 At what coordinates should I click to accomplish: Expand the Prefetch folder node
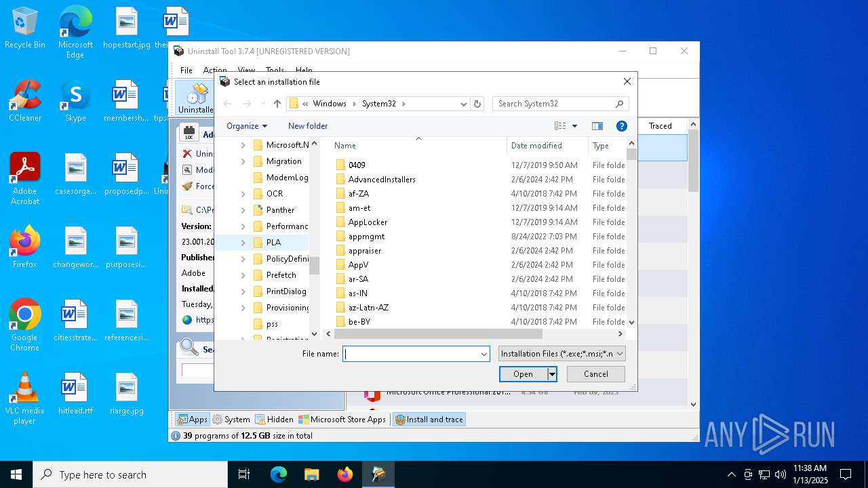point(243,275)
